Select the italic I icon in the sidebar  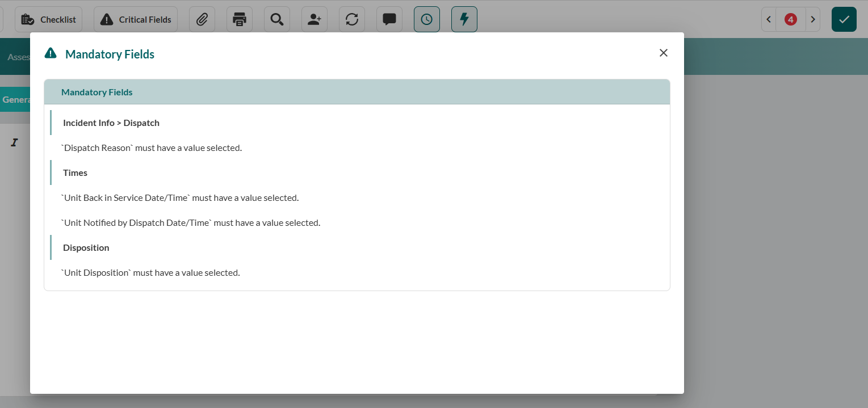[14, 142]
